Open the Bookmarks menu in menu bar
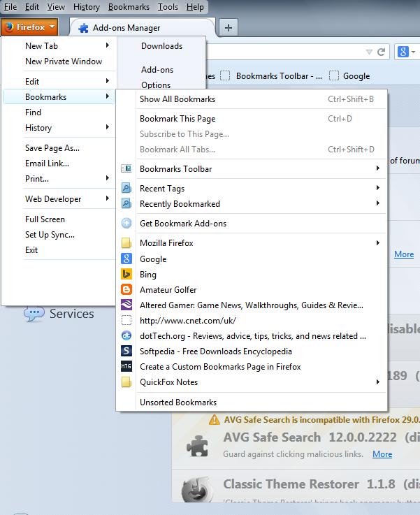 129,7
